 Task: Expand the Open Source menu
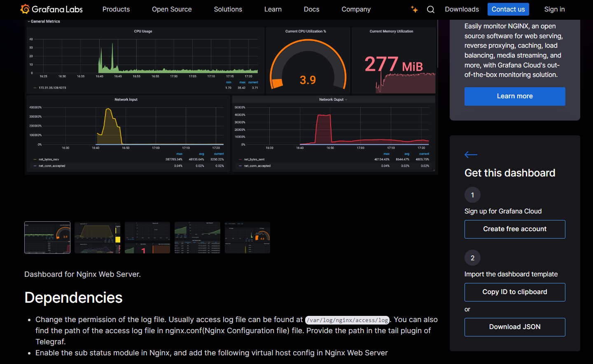click(172, 9)
